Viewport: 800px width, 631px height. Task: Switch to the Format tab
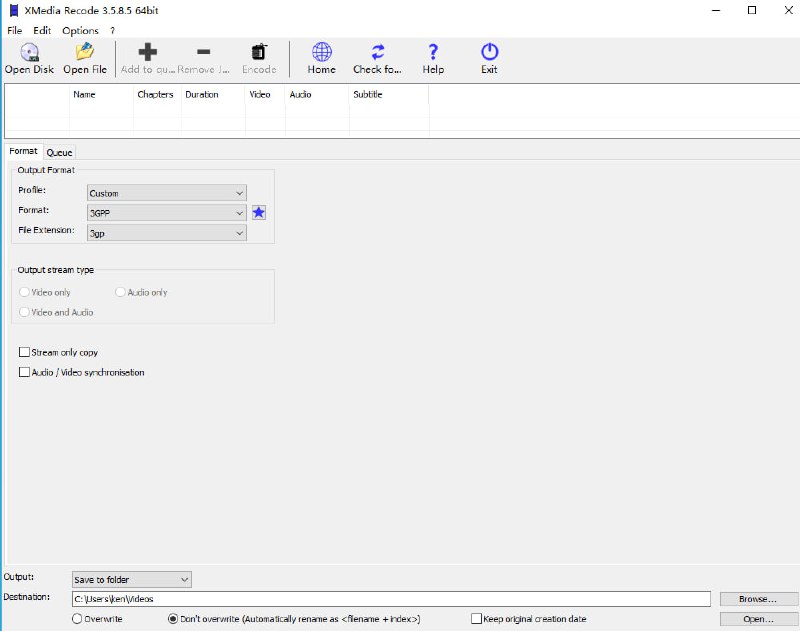coord(23,151)
